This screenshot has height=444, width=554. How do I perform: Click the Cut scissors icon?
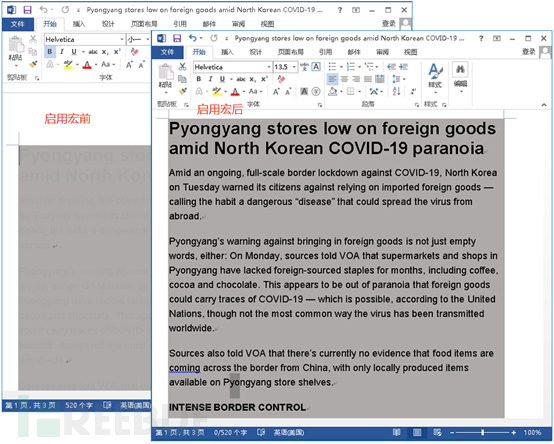click(x=182, y=66)
